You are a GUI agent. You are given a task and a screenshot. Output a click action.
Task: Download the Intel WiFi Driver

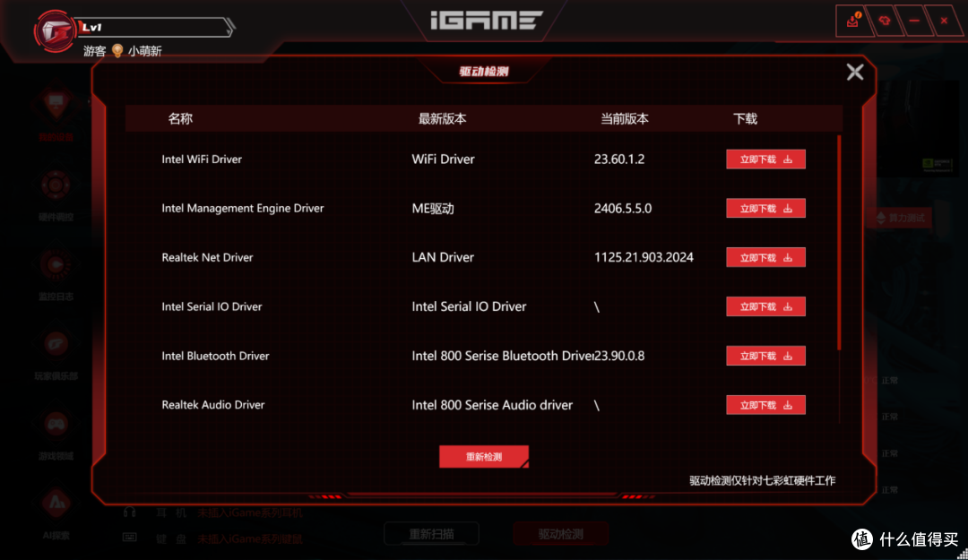(x=765, y=159)
